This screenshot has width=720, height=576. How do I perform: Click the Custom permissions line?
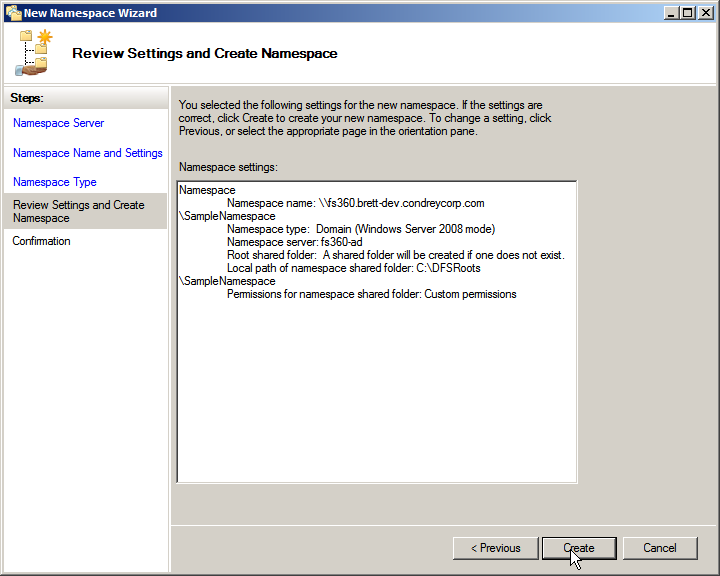(371, 294)
